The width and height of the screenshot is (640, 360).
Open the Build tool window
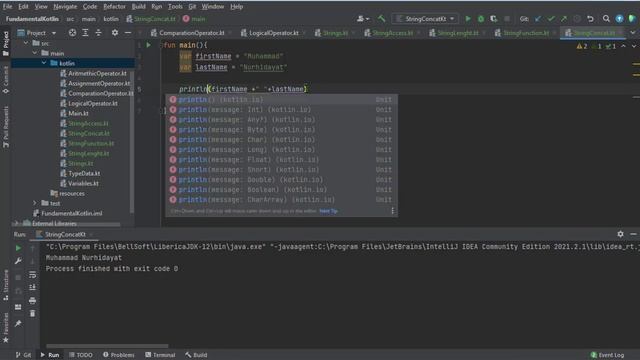tap(196, 355)
